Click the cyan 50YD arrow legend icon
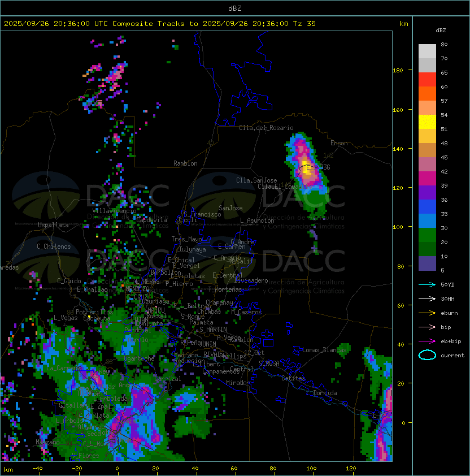 click(x=427, y=284)
